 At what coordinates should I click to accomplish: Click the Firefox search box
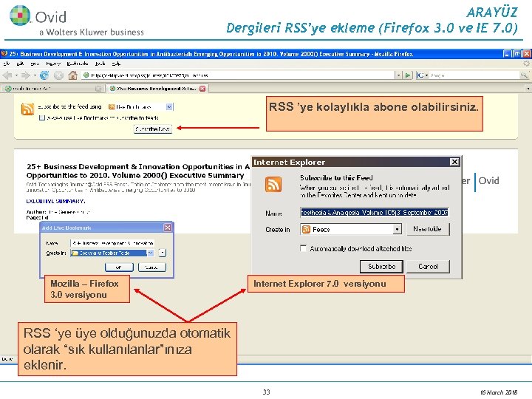tap(474, 75)
